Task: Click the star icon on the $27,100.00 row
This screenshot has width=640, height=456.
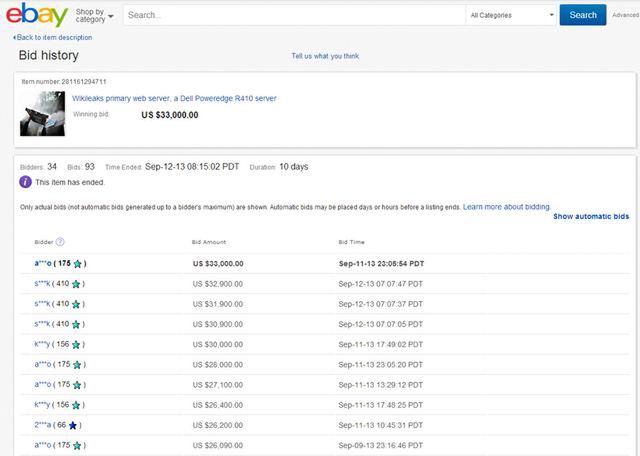Action: point(77,385)
